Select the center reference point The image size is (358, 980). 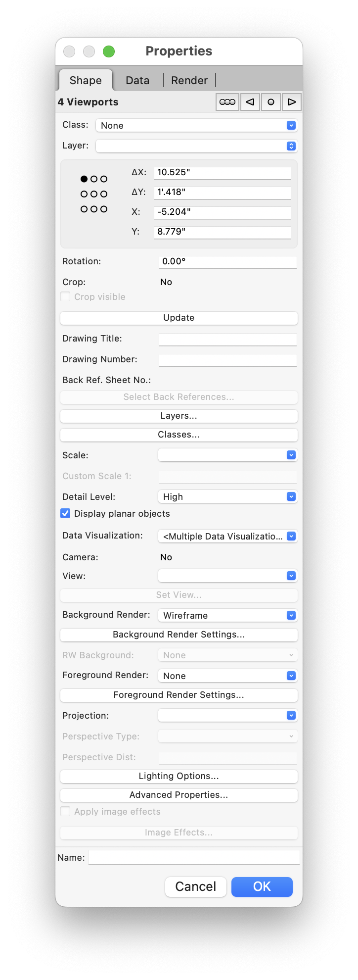click(94, 194)
